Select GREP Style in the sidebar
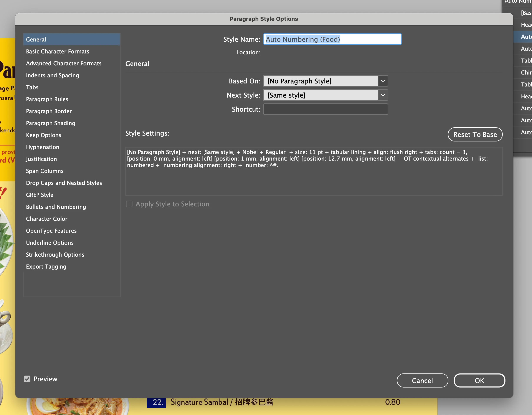This screenshot has width=532, height=415. [40, 195]
